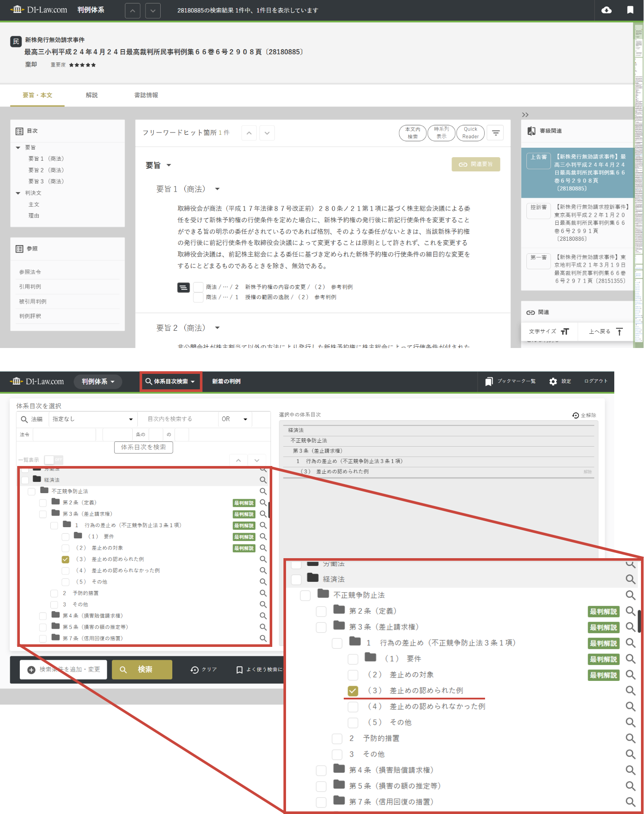
Task: Collapse 要旨２（商法） section arrow
Action: pyautogui.click(x=218, y=328)
